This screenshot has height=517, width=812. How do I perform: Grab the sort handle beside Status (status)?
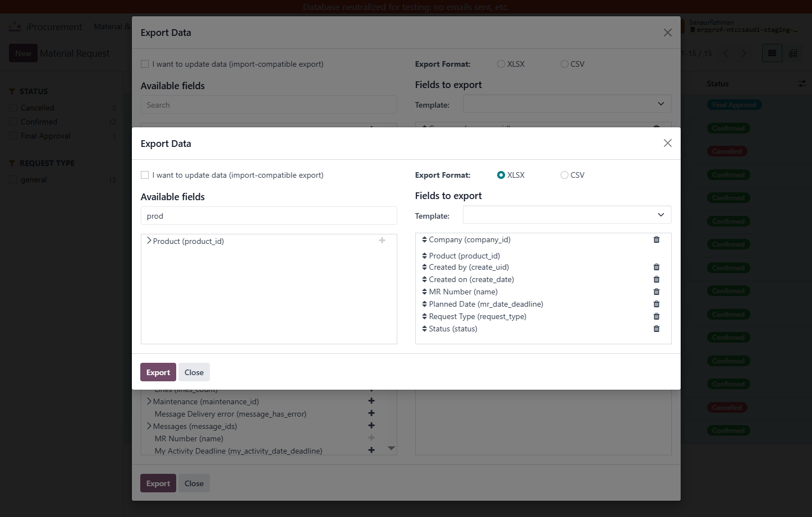pos(424,329)
